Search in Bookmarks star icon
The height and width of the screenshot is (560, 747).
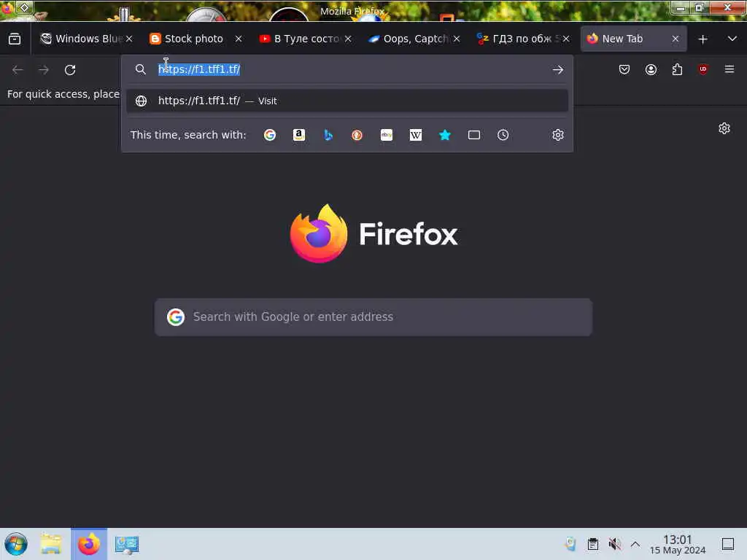[x=444, y=135]
